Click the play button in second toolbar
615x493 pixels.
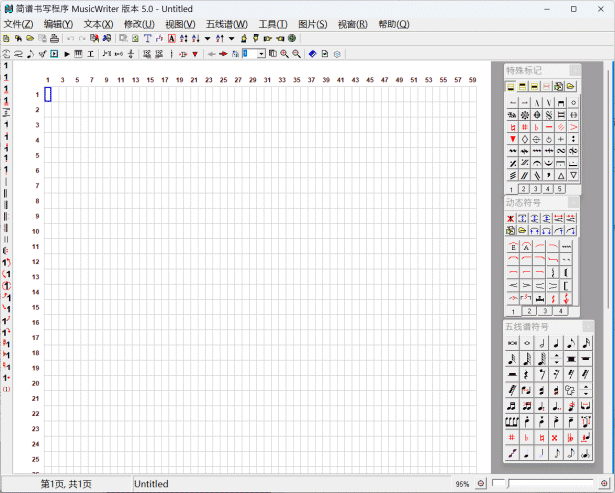coord(66,53)
